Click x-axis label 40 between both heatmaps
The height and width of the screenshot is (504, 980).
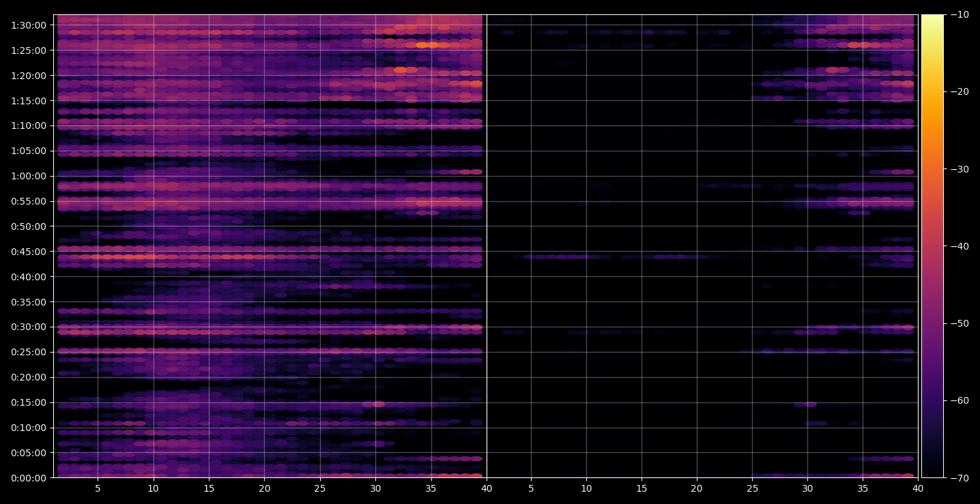click(487, 488)
